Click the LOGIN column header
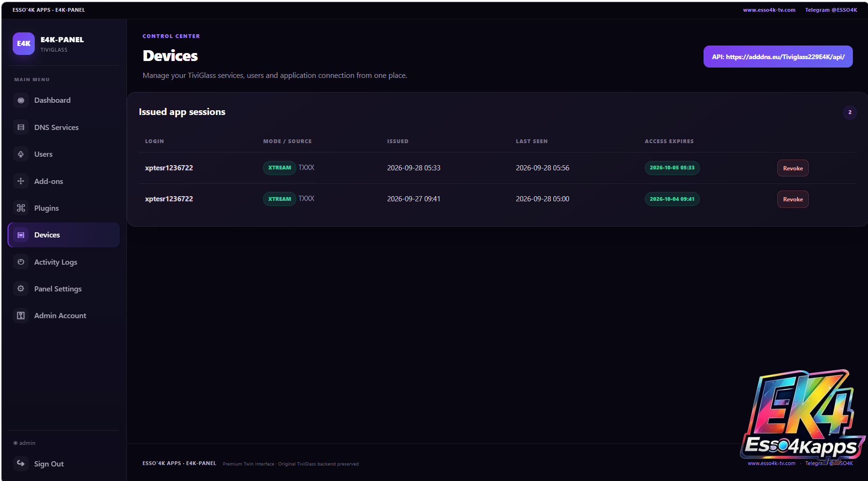This screenshot has height=481, width=868. coord(155,141)
